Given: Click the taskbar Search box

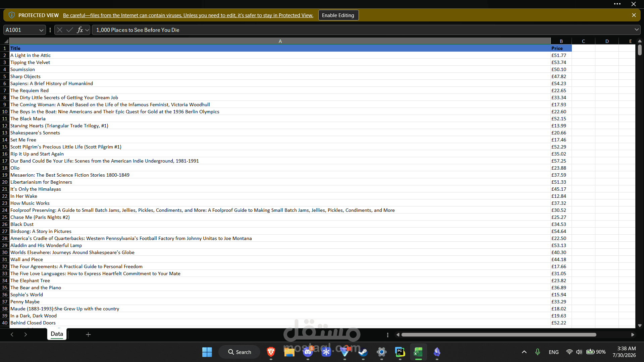Looking at the screenshot, I should [x=239, y=352].
